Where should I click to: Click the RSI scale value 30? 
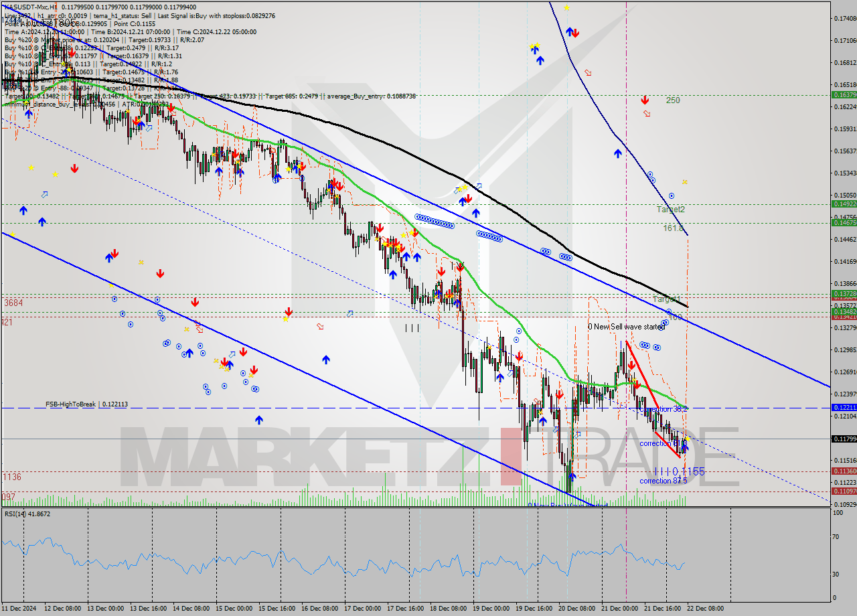tap(836, 574)
